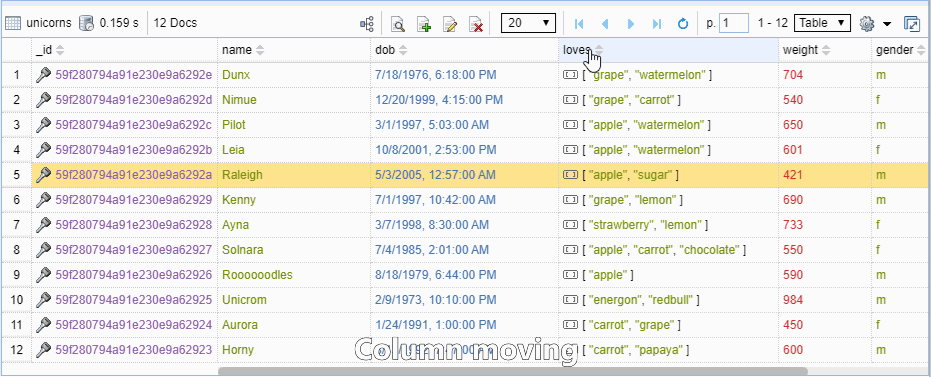Screen dimensions: 931x377
Task: Select weight value 704
Action: coord(793,75)
